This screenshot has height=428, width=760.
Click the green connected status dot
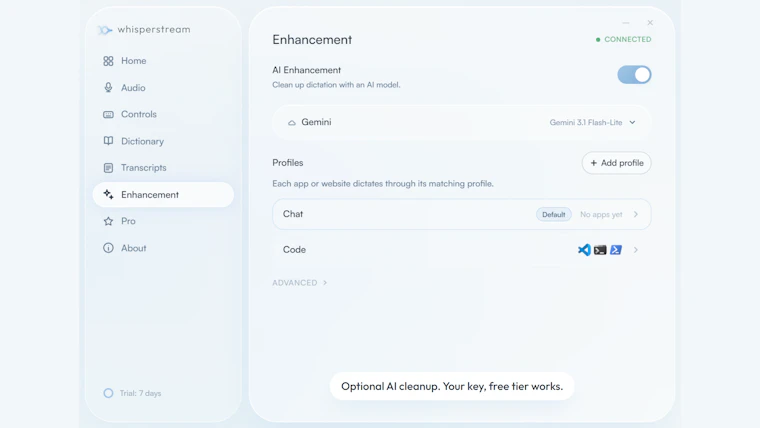pos(598,40)
